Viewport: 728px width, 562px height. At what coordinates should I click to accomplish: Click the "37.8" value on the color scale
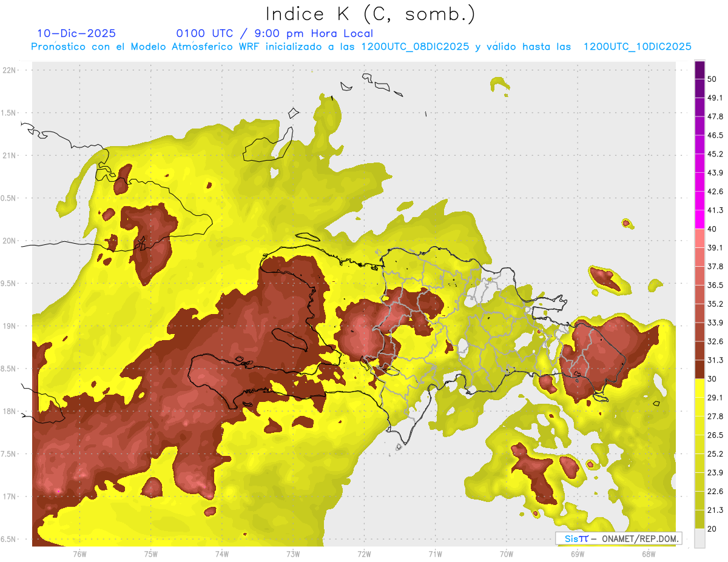click(715, 267)
